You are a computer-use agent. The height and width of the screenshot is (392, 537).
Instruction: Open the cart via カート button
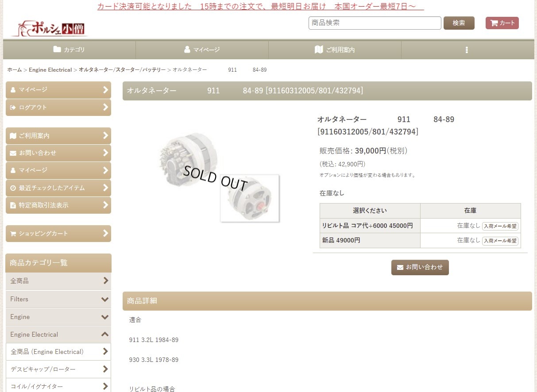502,23
